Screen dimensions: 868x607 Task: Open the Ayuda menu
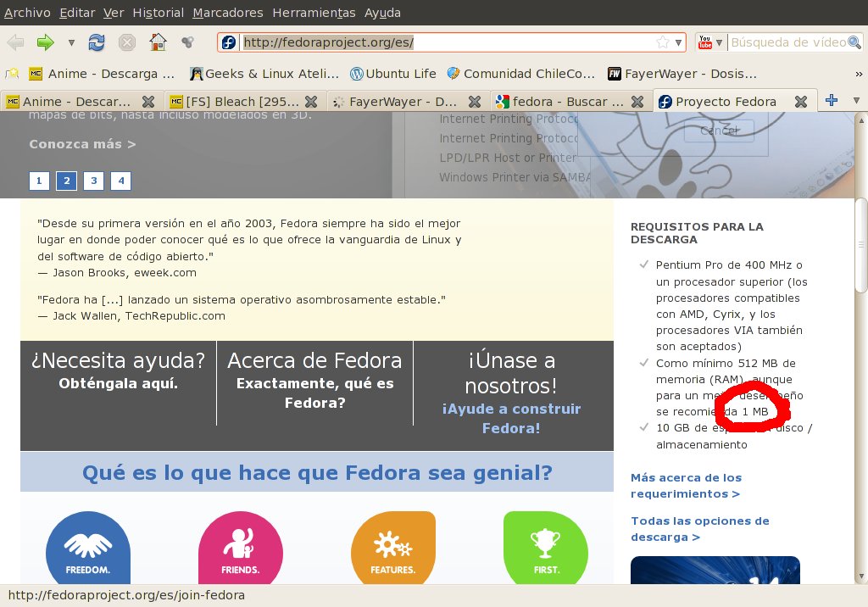coord(382,12)
